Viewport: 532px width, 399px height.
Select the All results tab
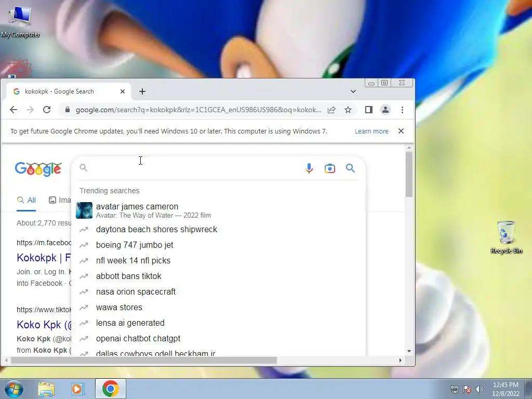click(x=26, y=200)
